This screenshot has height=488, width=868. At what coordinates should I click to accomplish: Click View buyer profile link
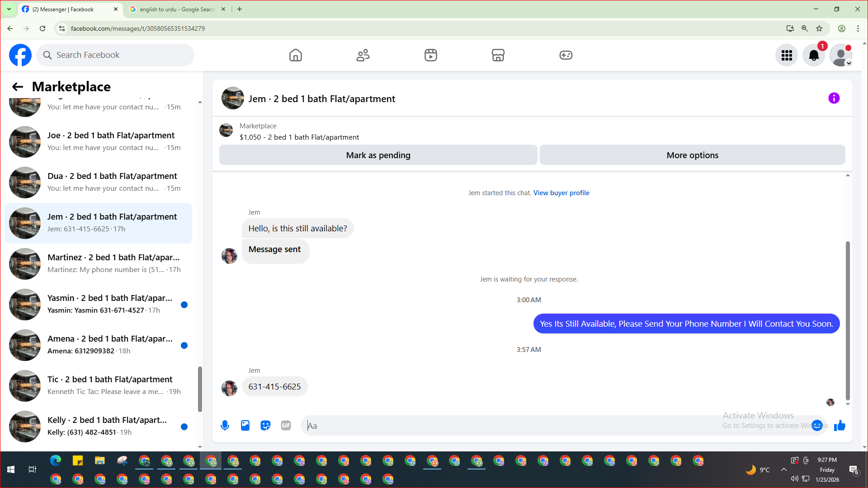[x=561, y=193]
